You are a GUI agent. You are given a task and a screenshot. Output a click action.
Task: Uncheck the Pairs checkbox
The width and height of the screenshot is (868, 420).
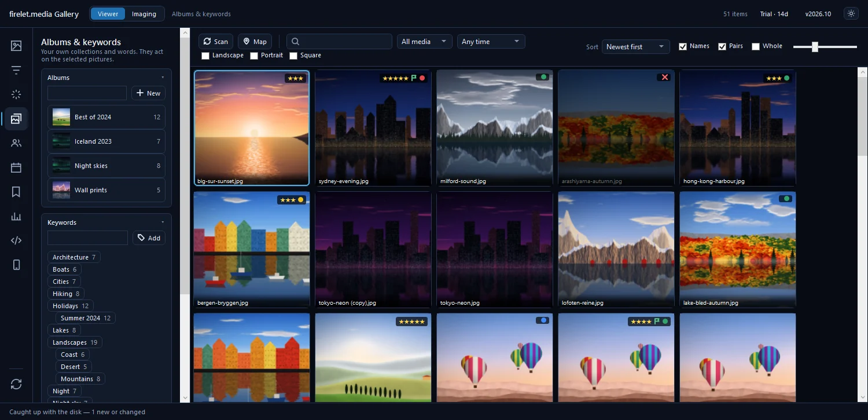[722, 46]
